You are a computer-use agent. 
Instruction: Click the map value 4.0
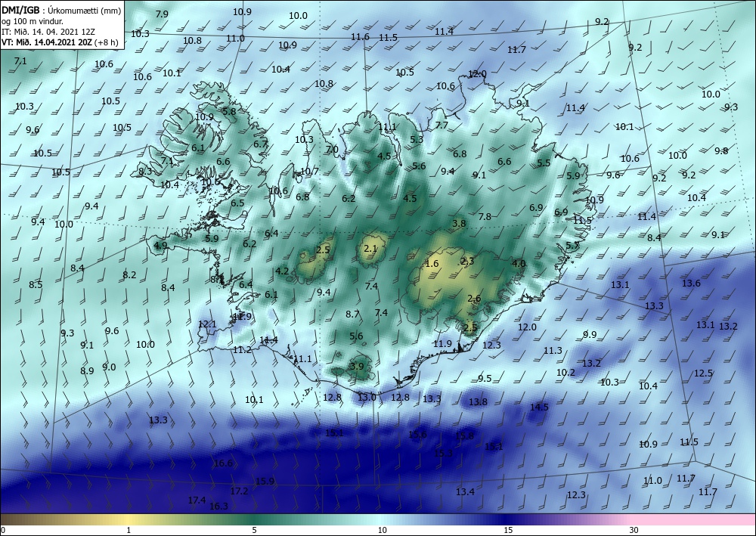click(519, 264)
